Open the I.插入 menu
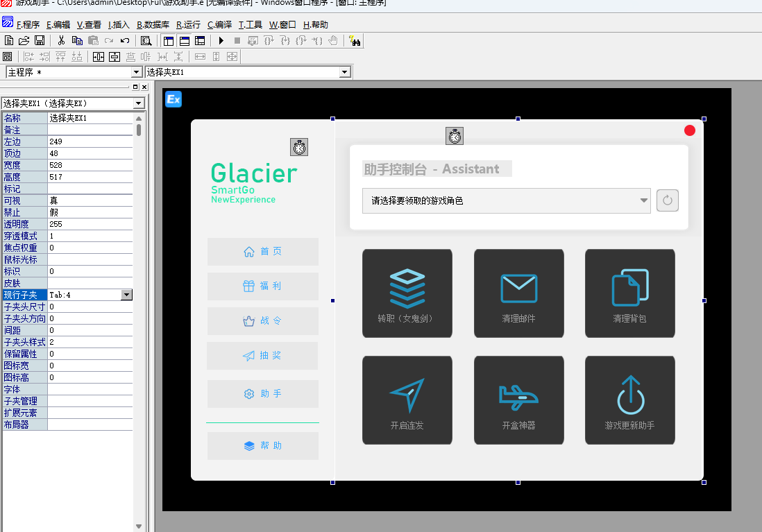 (119, 25)
